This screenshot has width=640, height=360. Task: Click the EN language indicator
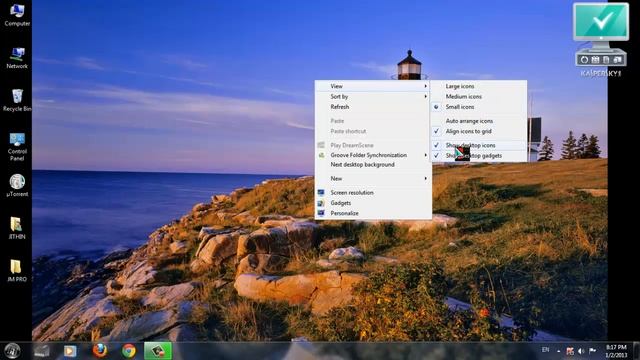(545, 350)
